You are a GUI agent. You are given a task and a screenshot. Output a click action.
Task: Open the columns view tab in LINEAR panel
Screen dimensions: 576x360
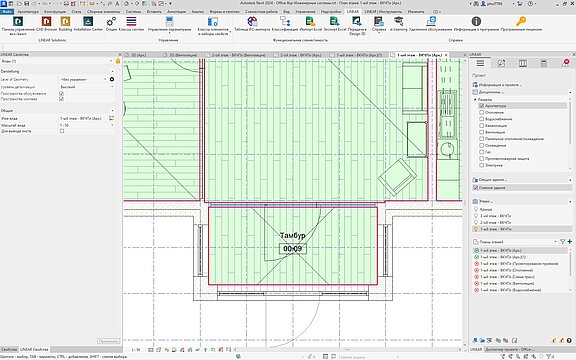click(x=523, y=63)
